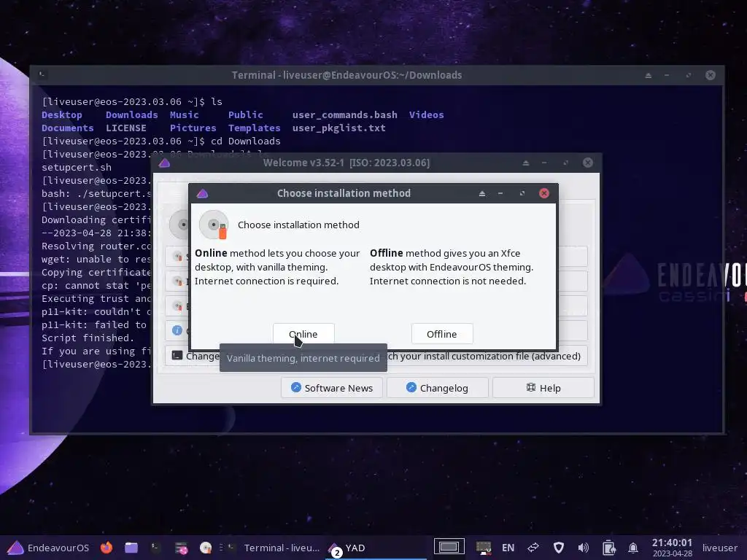This screenshot has width=747, height=560.
Task: Click the shield security tray icon
Action: [x=558, y=548]
